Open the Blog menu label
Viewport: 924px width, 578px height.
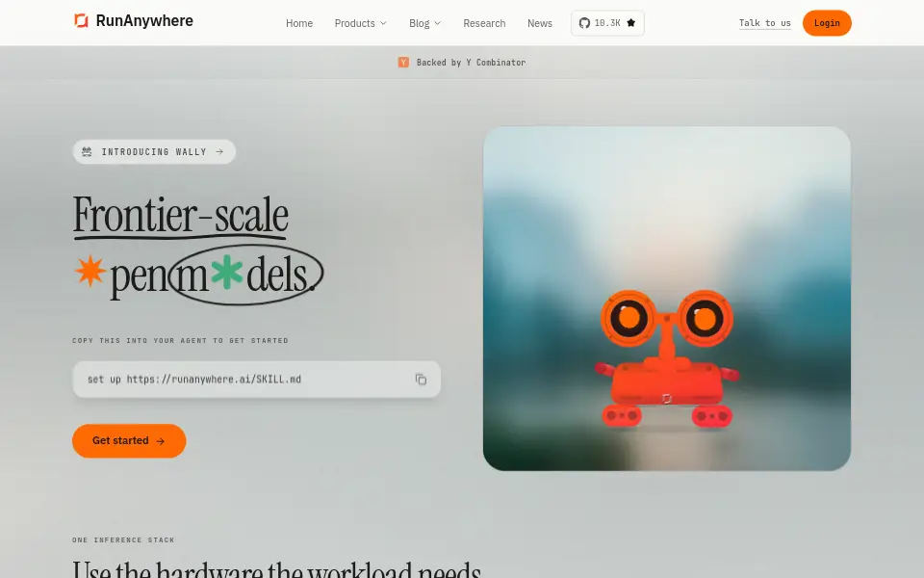[x=420, y=23]
